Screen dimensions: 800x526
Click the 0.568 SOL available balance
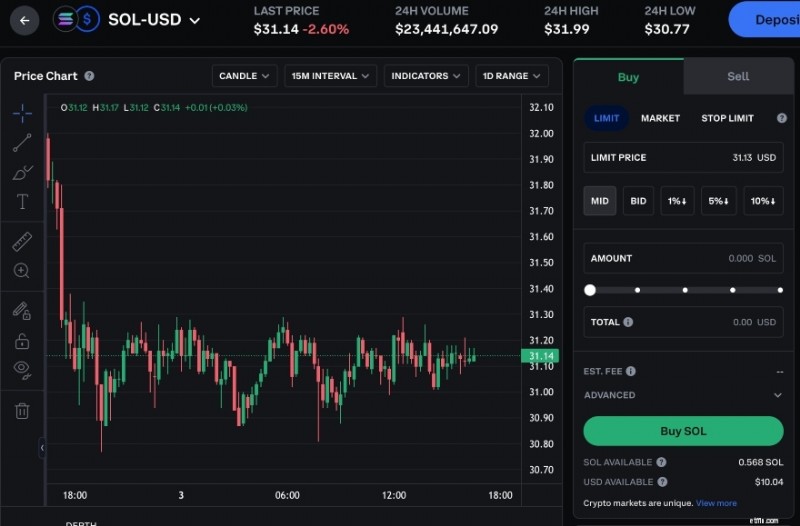coord(760,462)
